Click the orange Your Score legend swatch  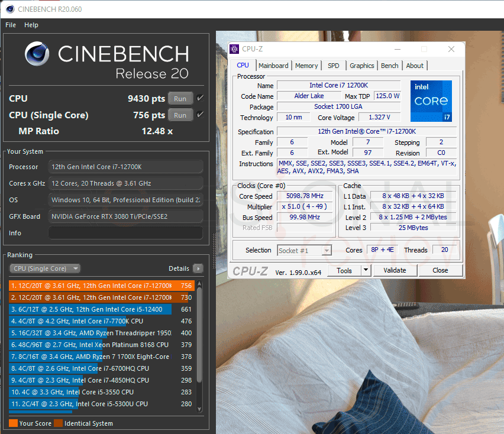coord(13,423)
